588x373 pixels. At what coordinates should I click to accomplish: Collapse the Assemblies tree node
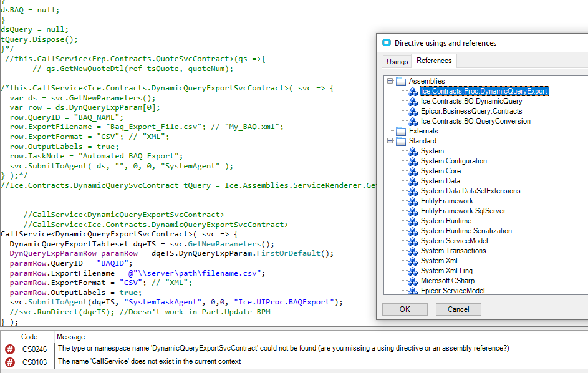pos(390,81)
